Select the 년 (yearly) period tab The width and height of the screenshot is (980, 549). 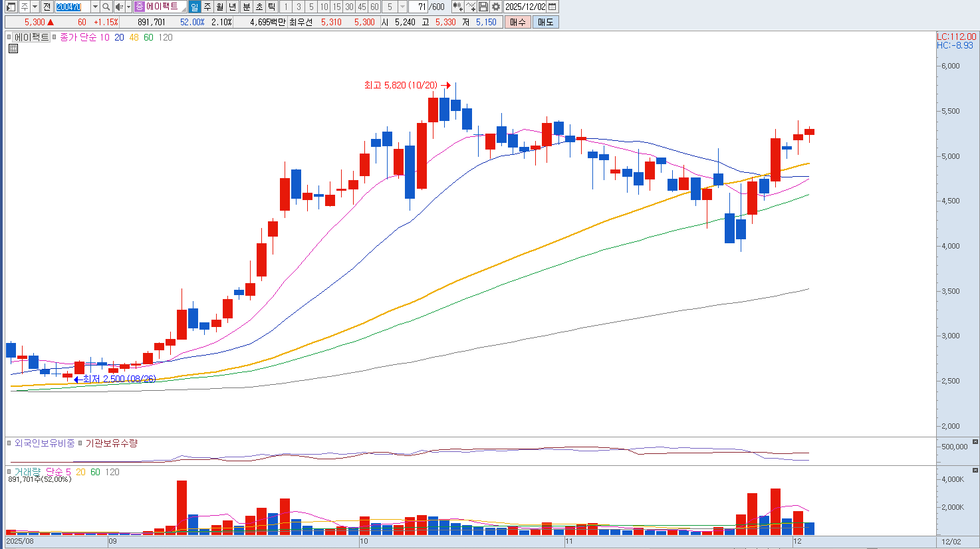(x=232, y=7)
